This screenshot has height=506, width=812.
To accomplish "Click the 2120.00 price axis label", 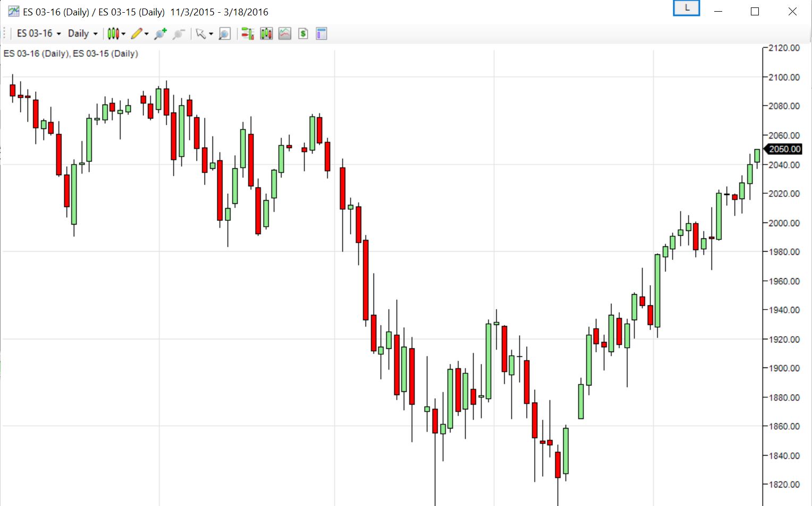I will [784, 48].
